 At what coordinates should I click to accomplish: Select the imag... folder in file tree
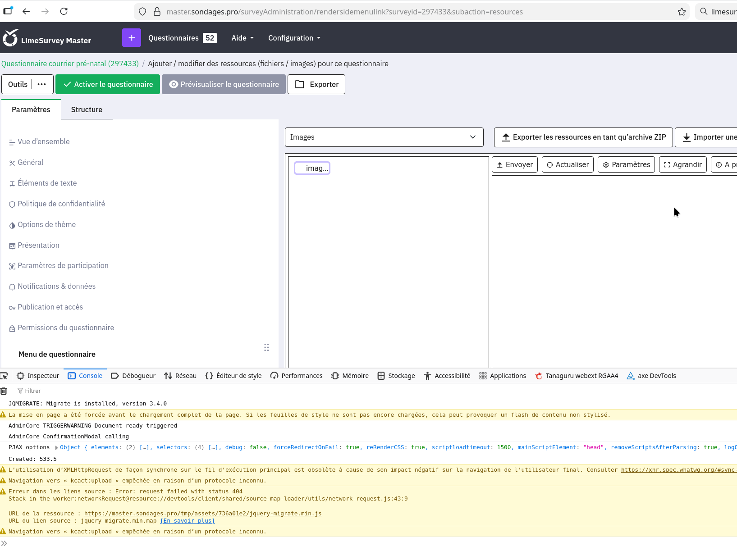click(x=312, y=168)
